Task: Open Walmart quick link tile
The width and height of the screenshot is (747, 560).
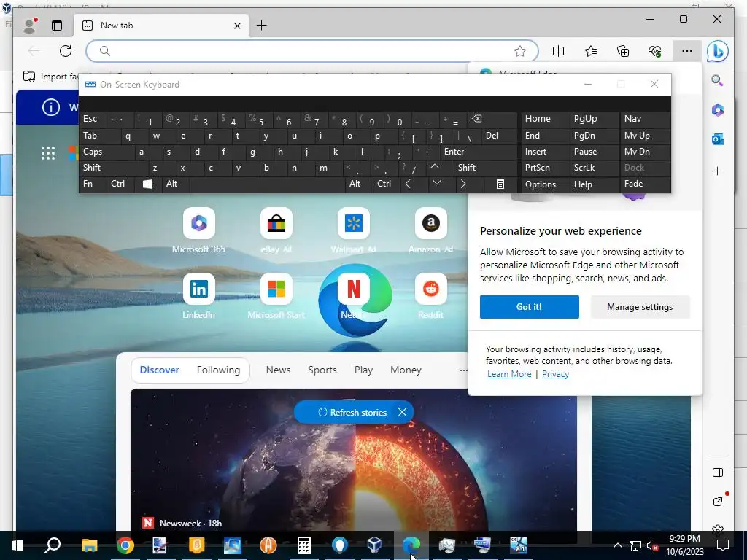Action: pyautogui.click(x=354, y=223)
